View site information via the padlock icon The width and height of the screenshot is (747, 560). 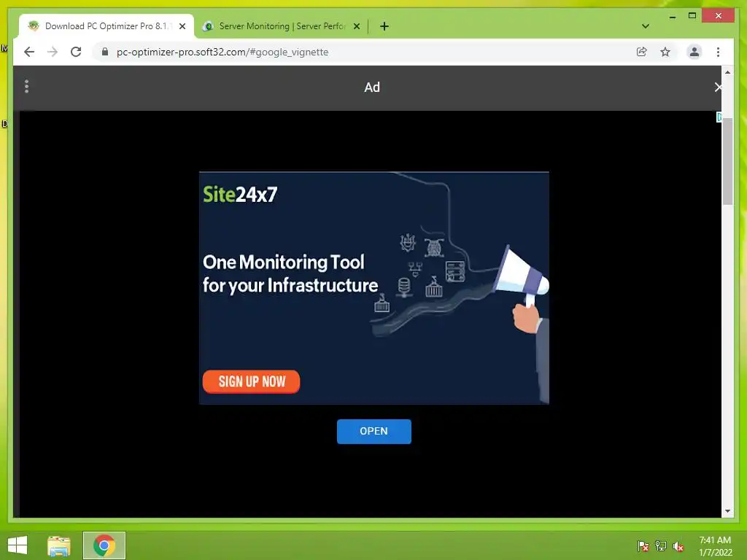(x=105, y=52)
